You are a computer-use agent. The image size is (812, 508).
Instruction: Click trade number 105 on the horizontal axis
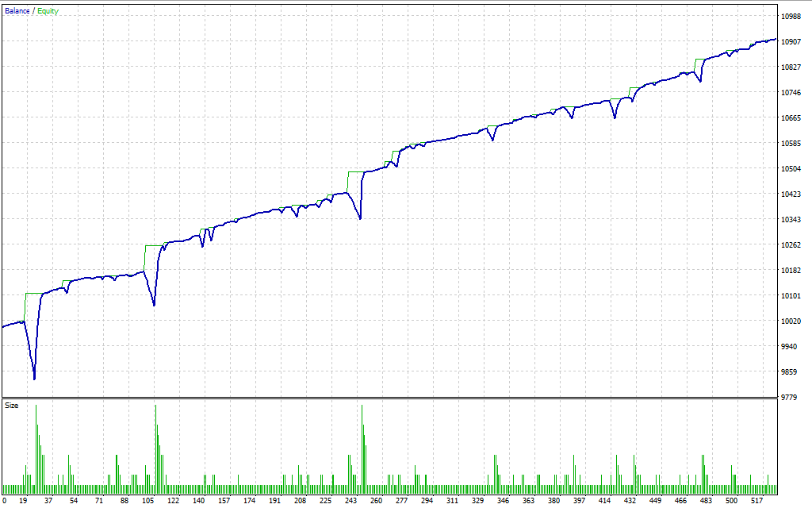click(148, 501)
